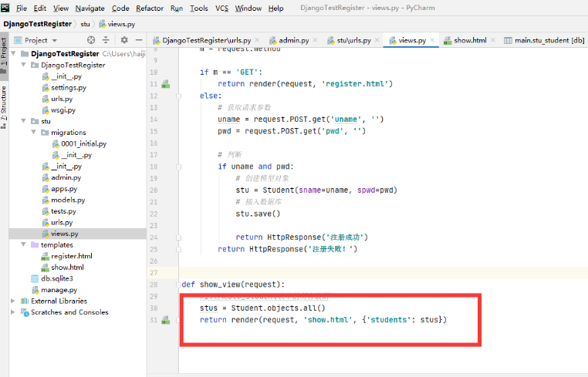Screen dimensions: 588x377
Task: Hide the Project panel with minus icon
Action: pos(139,40)
